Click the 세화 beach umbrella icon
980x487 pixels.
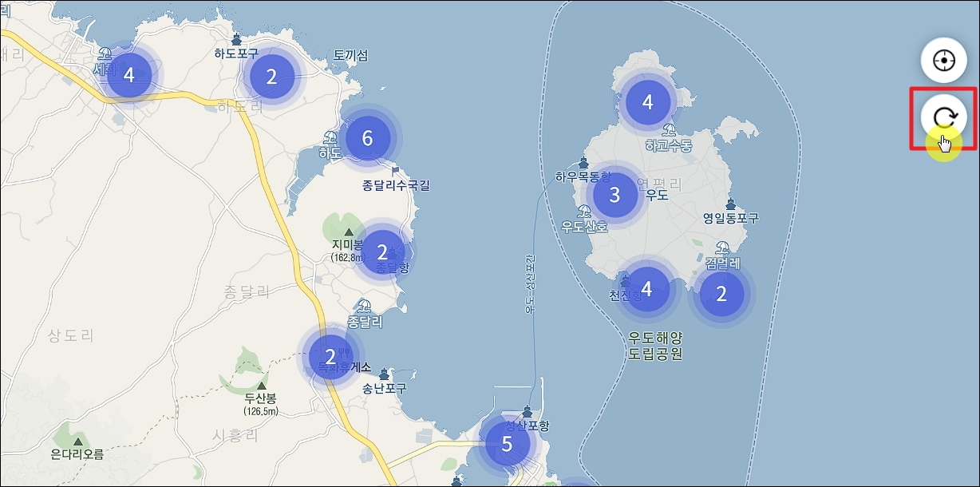[105, 54]
